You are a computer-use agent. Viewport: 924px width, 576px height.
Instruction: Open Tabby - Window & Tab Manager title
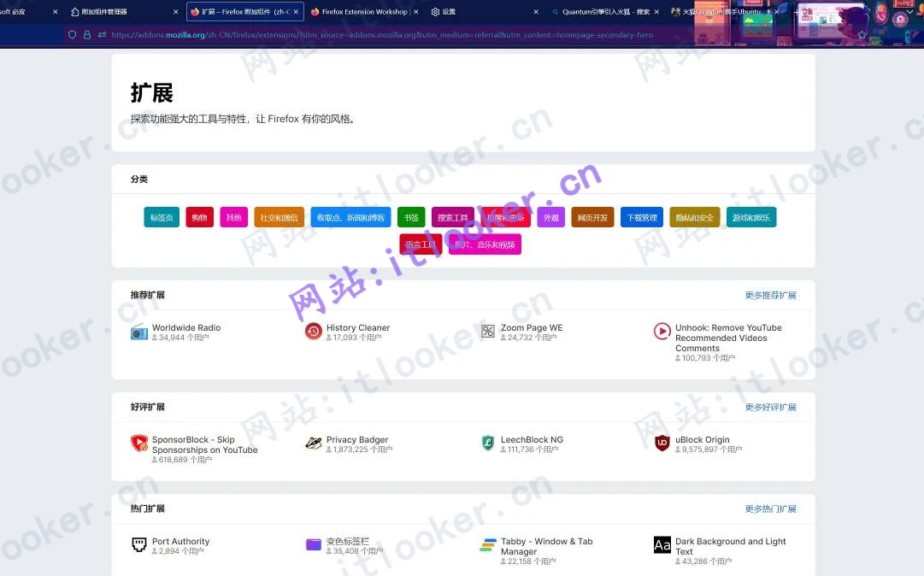546,547
